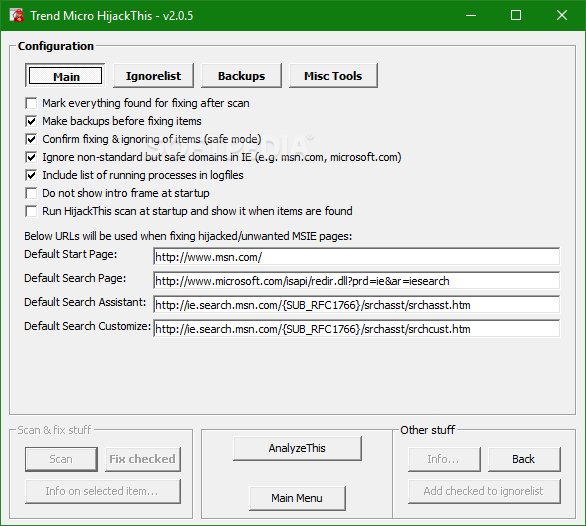Viewport: 586px width, 526px height.
Task: Click the AnalyzeThis button
Action: coord(297,448)
